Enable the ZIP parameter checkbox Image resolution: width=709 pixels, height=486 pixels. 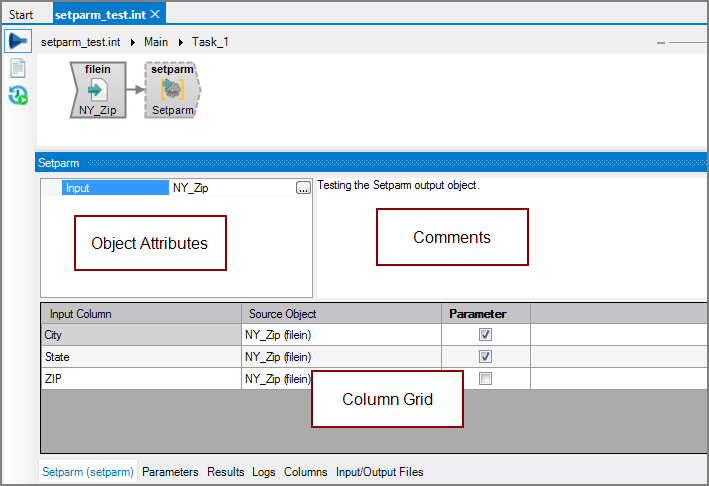(485, 379)
